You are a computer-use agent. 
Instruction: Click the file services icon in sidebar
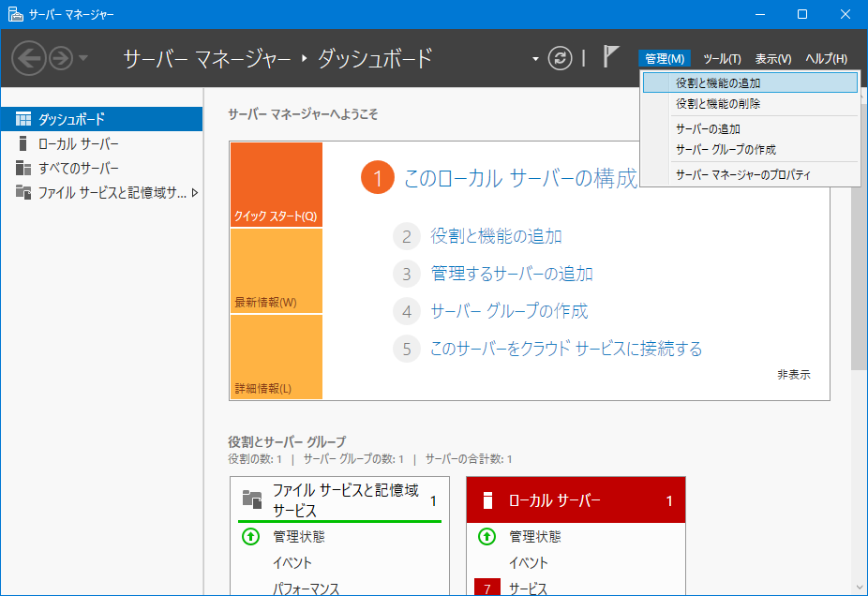23,193
